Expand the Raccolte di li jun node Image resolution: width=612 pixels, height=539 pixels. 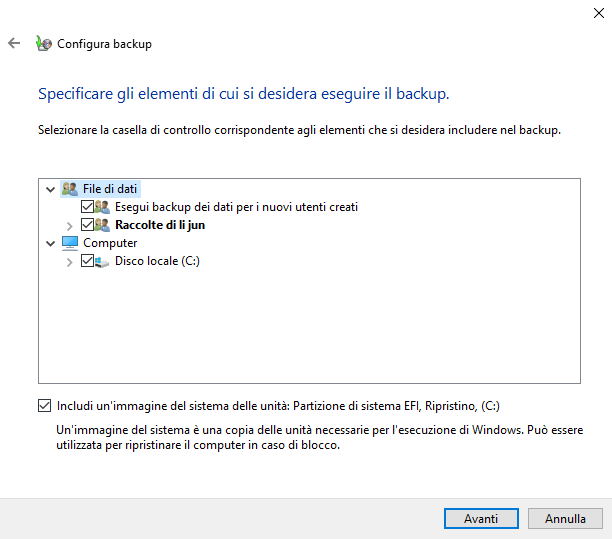tap(69, 226)
